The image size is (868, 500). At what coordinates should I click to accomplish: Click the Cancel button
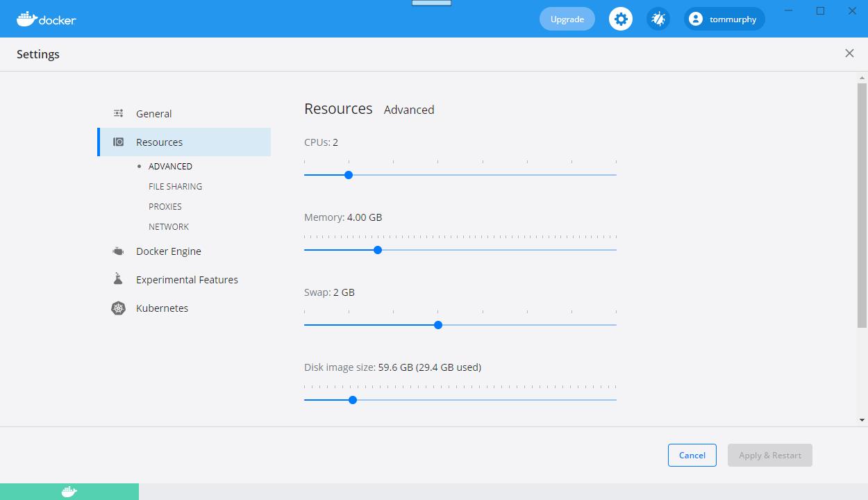point(692,456)
